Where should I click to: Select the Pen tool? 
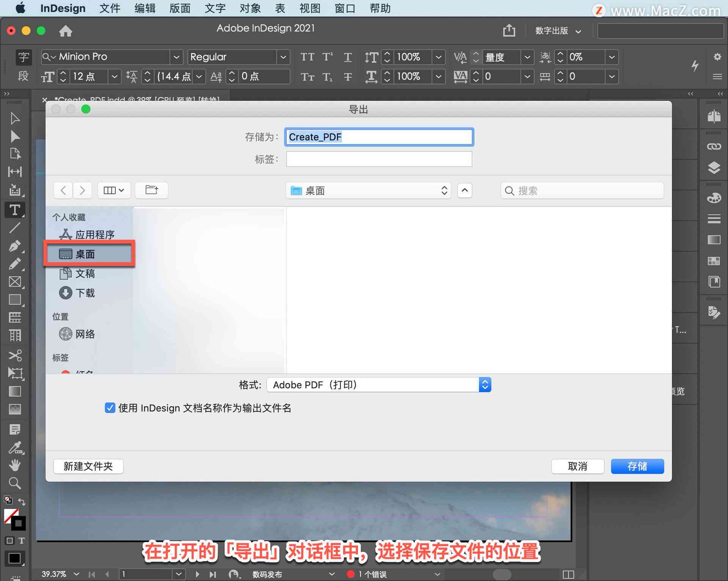pos(15,246)
